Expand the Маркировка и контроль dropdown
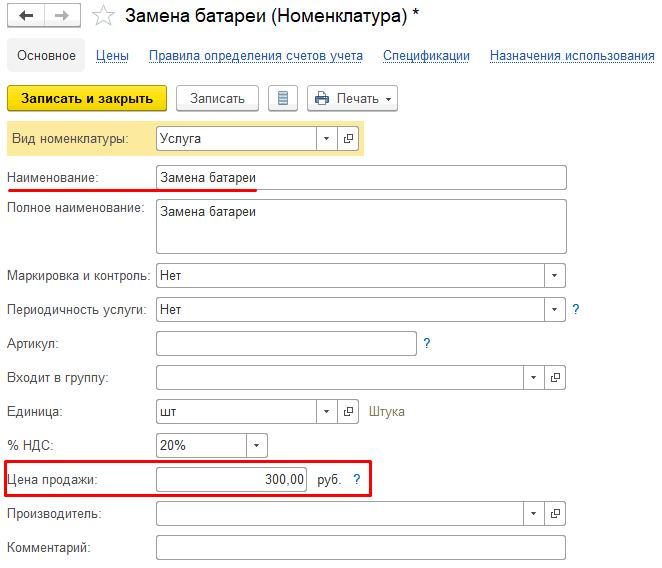This screenshot has height=568, width=662. tap(554, 275)
